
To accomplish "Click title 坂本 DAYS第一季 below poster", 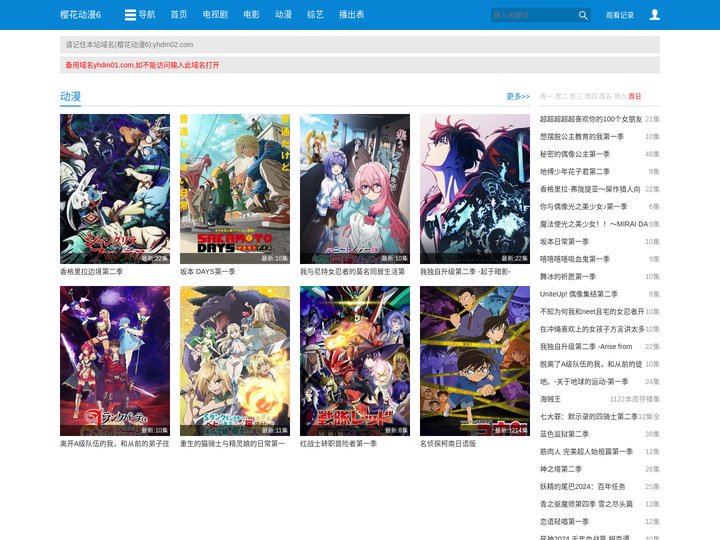I will (x=208, y=271).
